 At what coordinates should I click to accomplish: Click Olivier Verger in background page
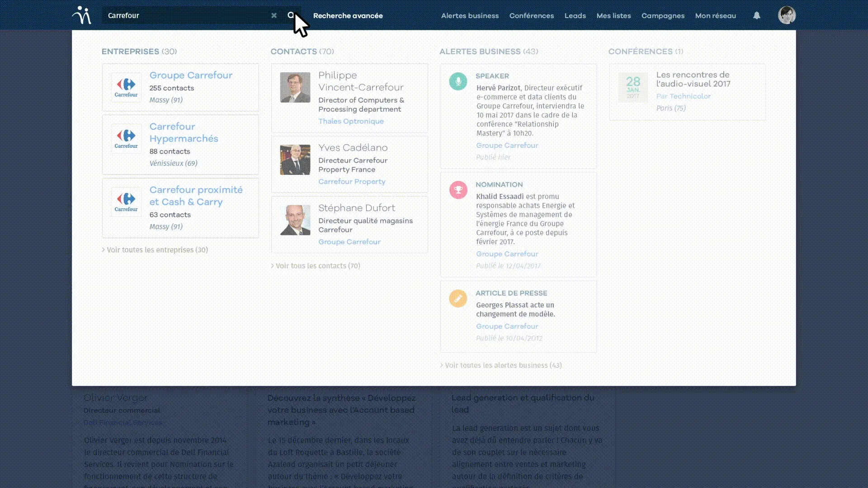[x=115, y=398]
